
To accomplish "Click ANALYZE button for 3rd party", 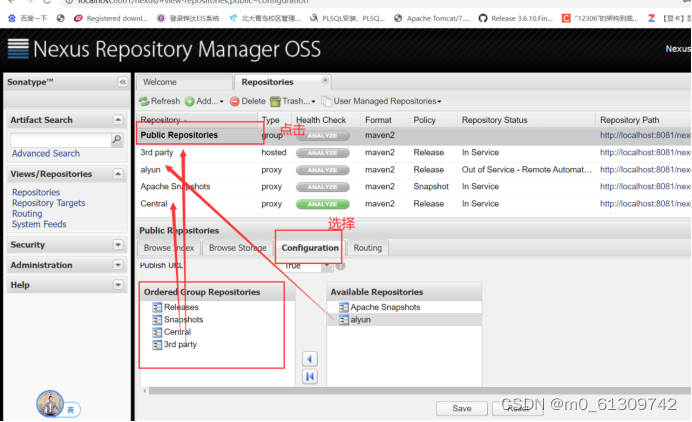I will coord(323,153).
